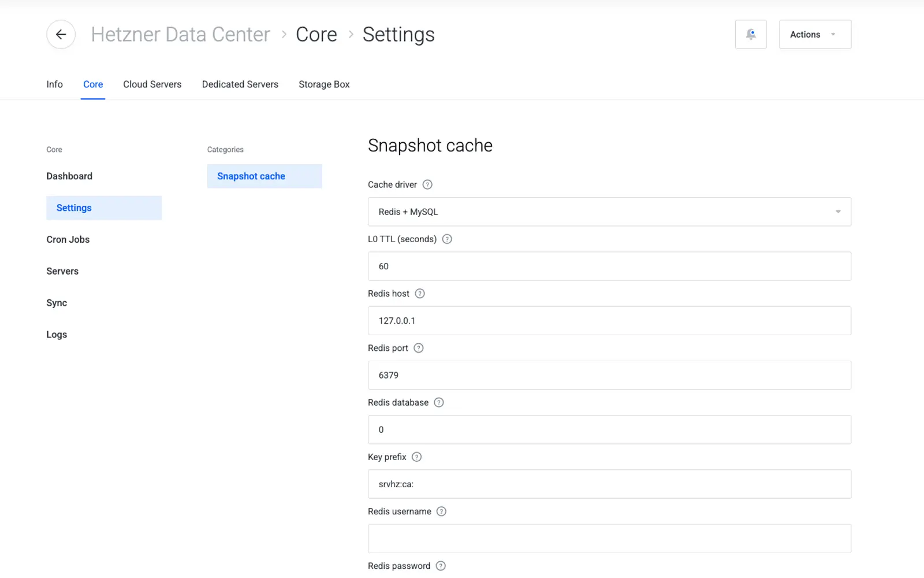Show help icon beside Redis database
The image size is (924, 578).
pyautogui.click(x=439, y=402)
